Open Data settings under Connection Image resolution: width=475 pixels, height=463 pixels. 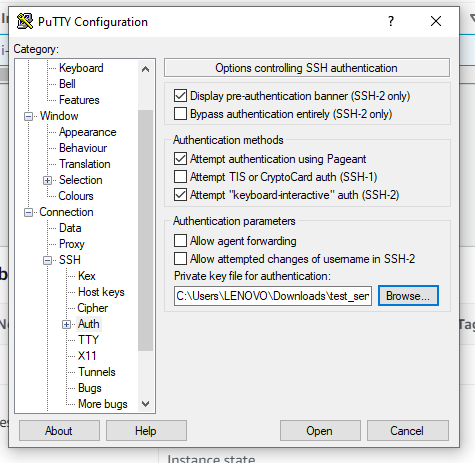(70, 228)
